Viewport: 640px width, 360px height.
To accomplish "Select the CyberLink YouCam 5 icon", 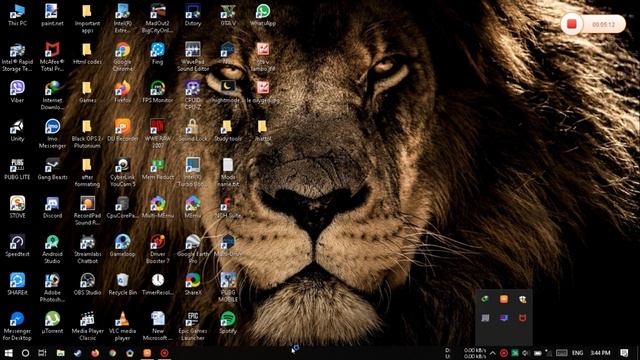I will (122, 173).
